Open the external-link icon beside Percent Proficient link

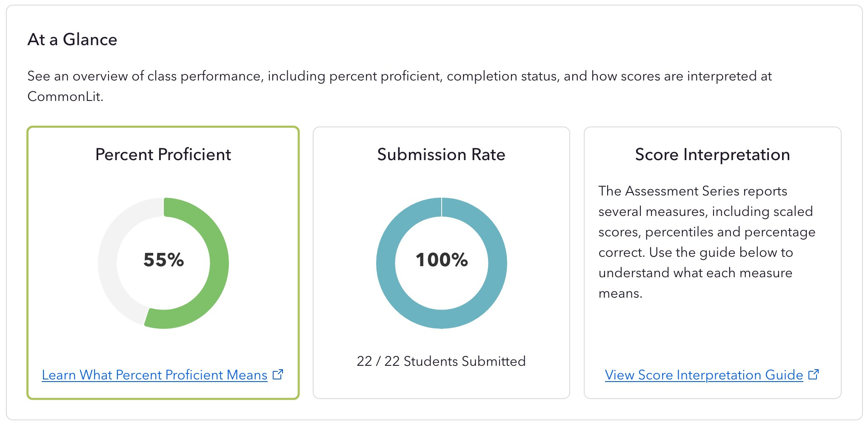(278, 374)
